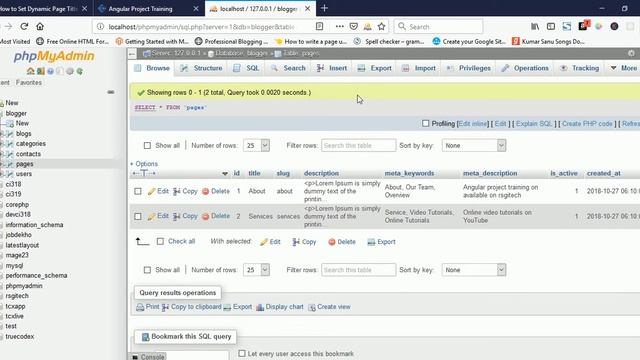Copy query results to clipboard
Viewport: 640px width, 360px height.
[x=191, y=307]
